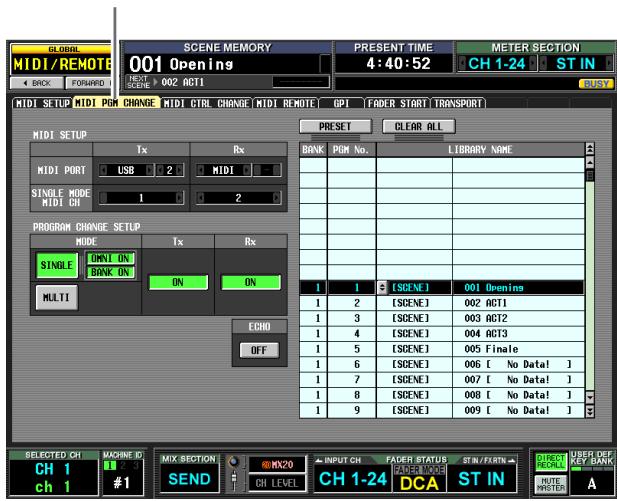
Task: Increase Tx MIDI port type right arrow
Action: coord(150,170)
